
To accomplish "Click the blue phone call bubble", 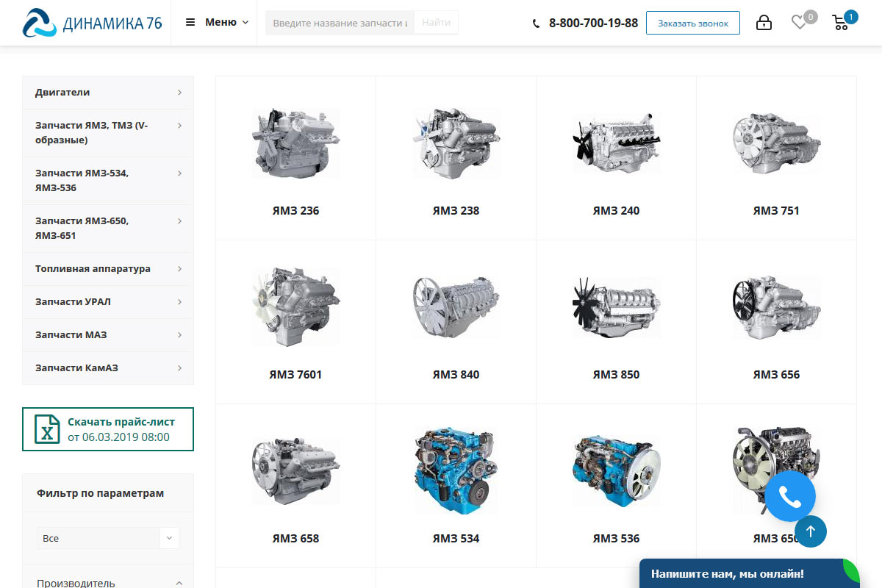I will click(790, 497).
